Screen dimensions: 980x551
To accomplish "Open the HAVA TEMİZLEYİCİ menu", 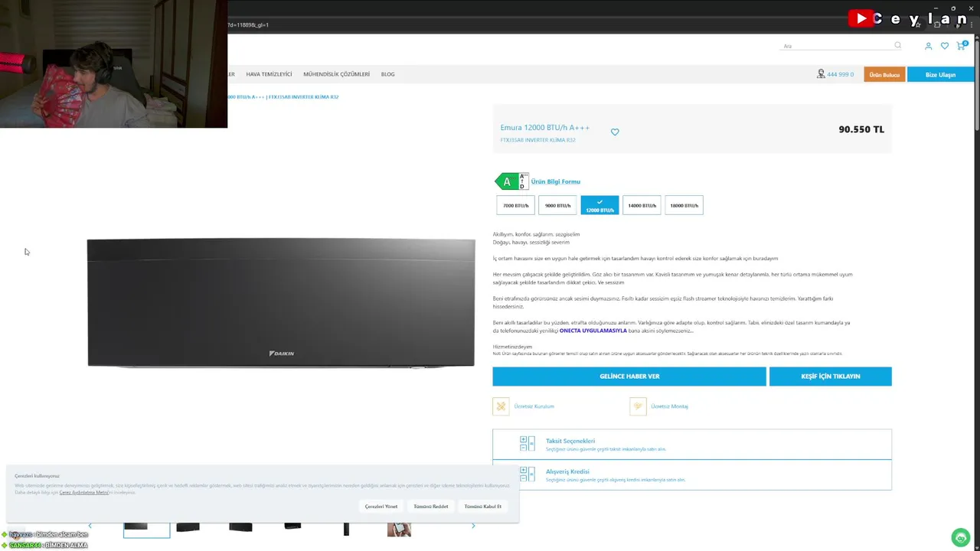I will point(269,74).
